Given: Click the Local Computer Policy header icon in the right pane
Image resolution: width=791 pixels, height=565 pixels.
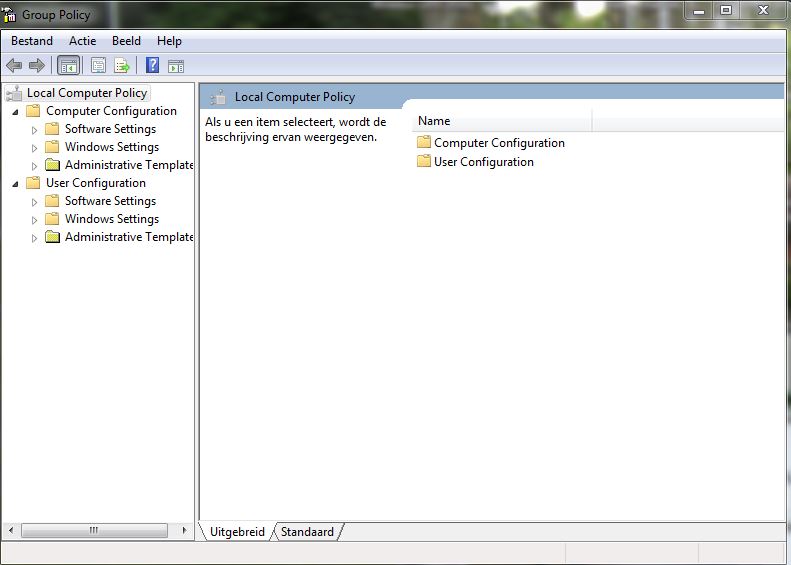Looking at the screenshot, I should [218, 97].
